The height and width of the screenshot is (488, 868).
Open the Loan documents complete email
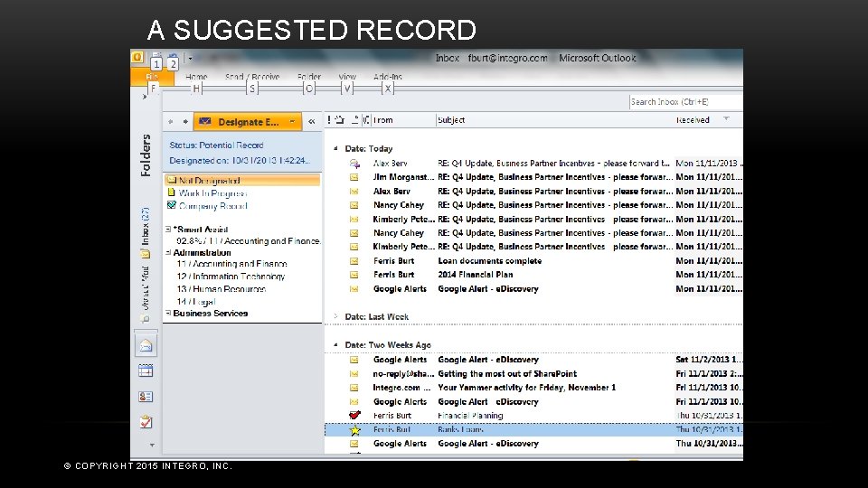pos(533,260)
